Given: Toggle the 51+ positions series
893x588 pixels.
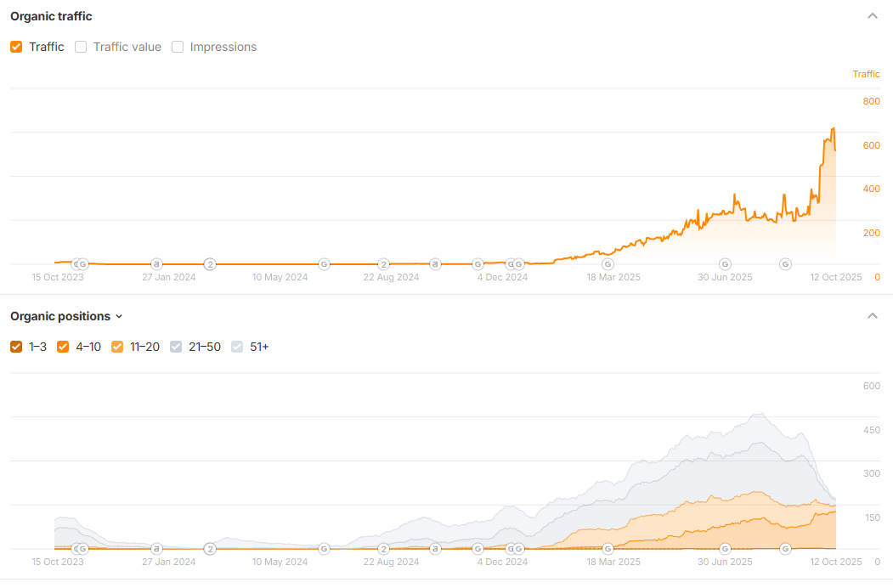Looking at the screenshot, I should (x=237, y=347).
